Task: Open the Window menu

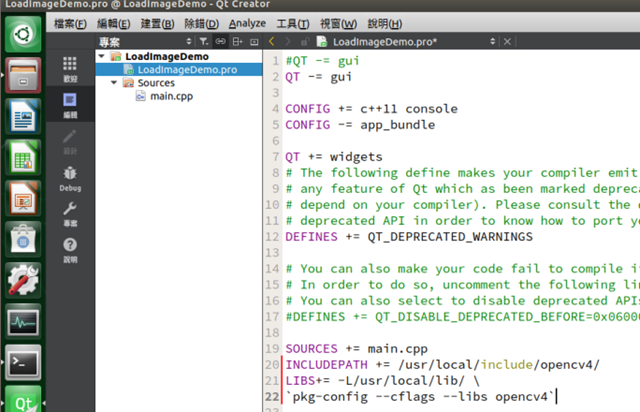Action: 338,24
